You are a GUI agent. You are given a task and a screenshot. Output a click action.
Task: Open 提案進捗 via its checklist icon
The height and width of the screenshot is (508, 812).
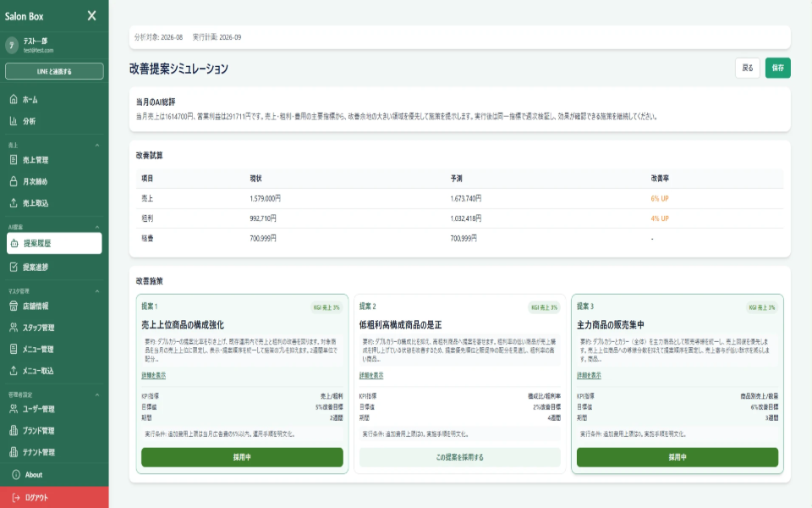tap(14, 267)
